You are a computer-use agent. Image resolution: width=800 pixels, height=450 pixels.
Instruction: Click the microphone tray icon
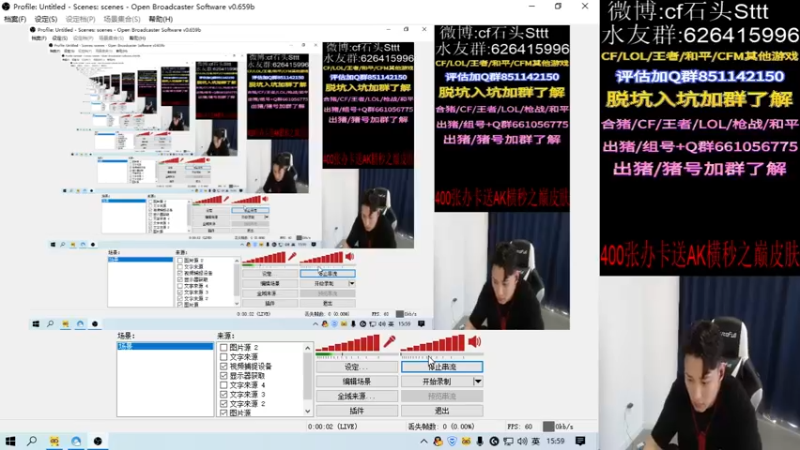480,441
